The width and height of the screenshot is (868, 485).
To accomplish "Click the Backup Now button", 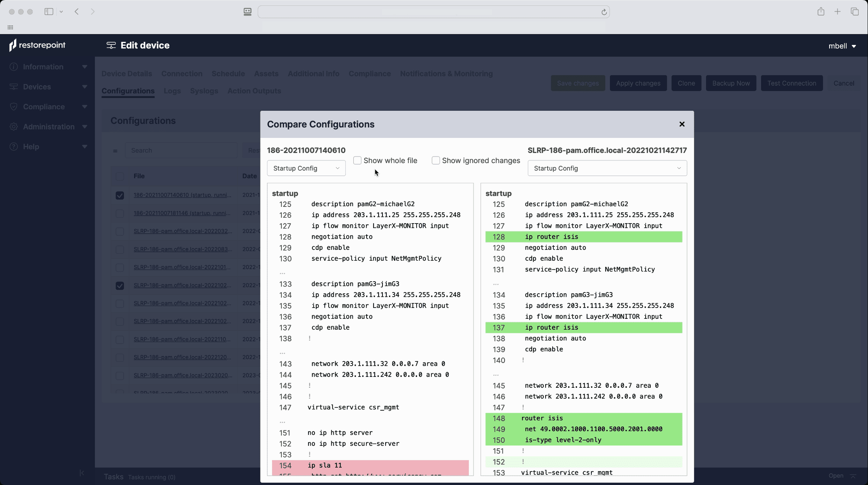I will pos(731,83).
